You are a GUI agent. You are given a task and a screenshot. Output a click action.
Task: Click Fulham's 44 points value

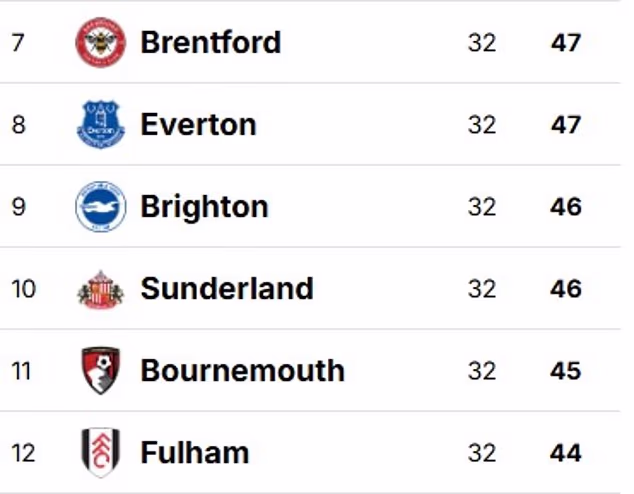pos(565,453)
